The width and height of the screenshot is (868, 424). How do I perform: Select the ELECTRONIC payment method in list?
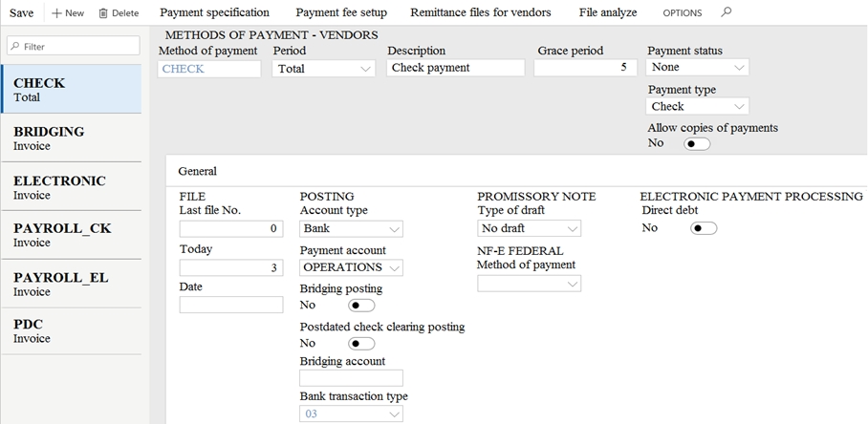(x=71, y=187)
